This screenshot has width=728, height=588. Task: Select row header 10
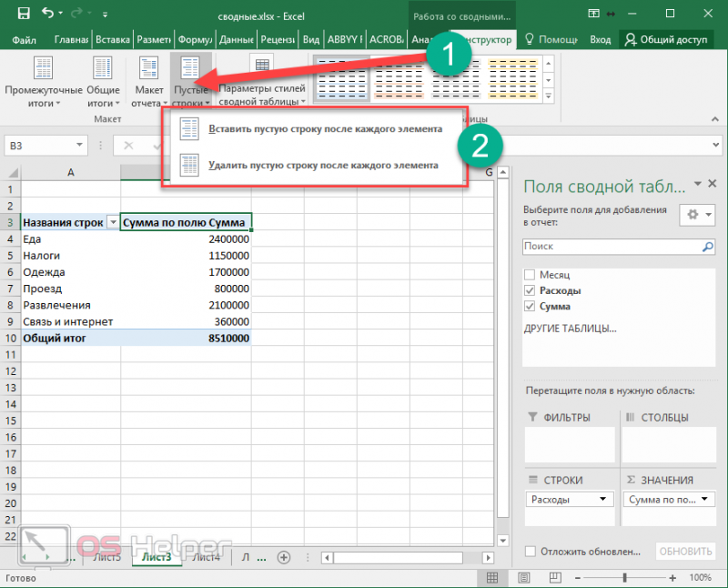point(10,338)
